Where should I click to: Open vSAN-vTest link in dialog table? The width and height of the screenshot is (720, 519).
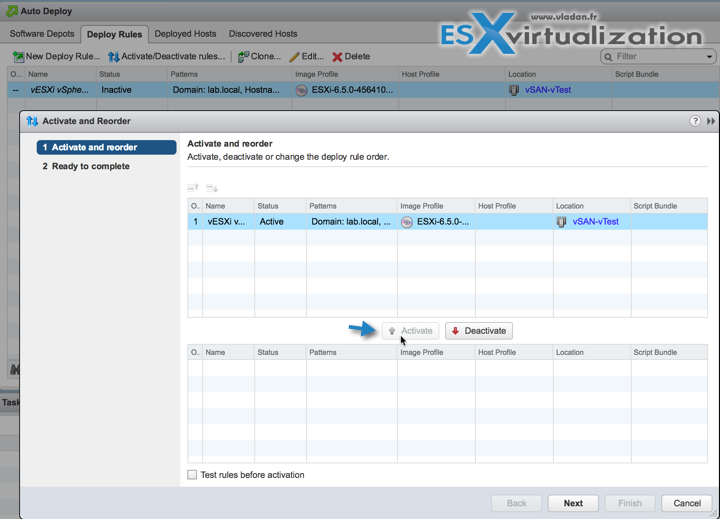point(596,221)
